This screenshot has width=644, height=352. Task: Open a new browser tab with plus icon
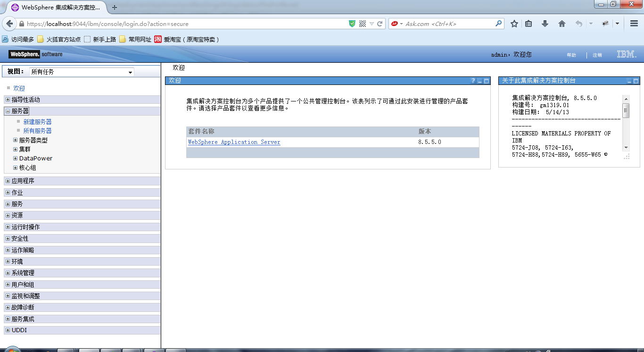click(x=115, y=8)
